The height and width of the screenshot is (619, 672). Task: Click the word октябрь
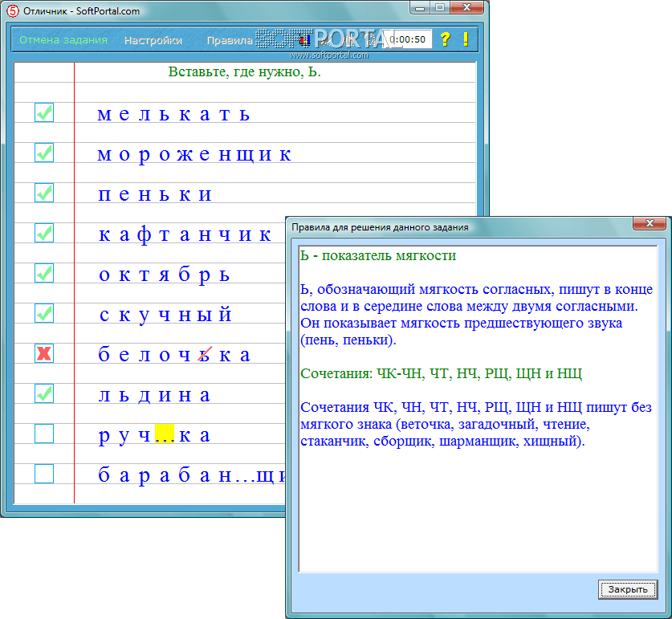164,275
